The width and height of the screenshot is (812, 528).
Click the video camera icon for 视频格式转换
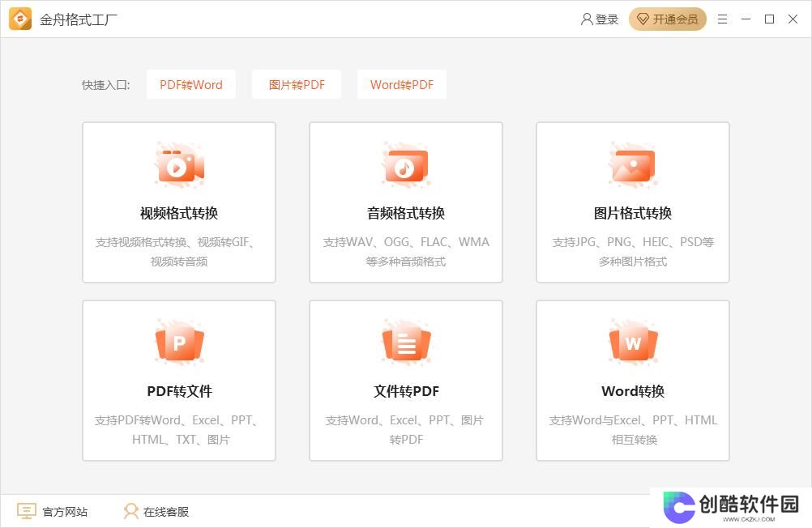point(179,166)
